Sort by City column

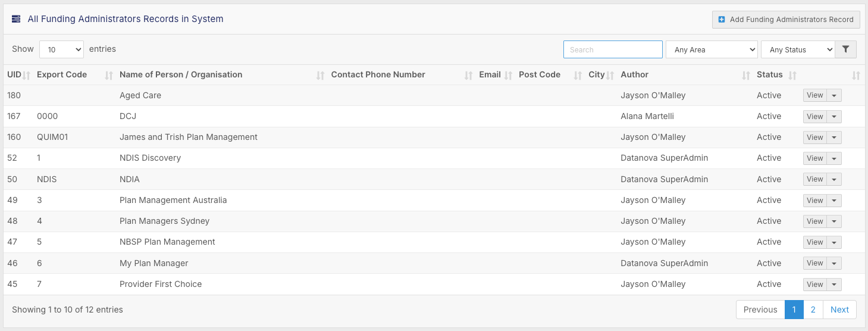610,75
